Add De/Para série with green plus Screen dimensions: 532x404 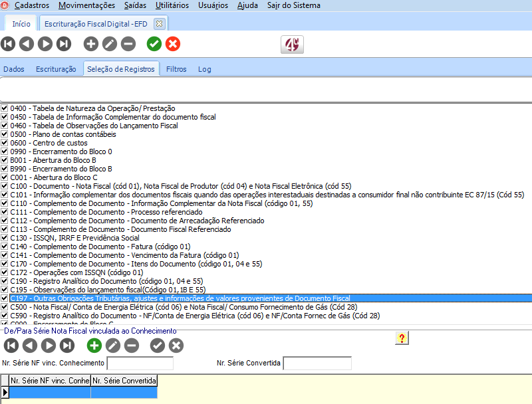pos(94,346)
